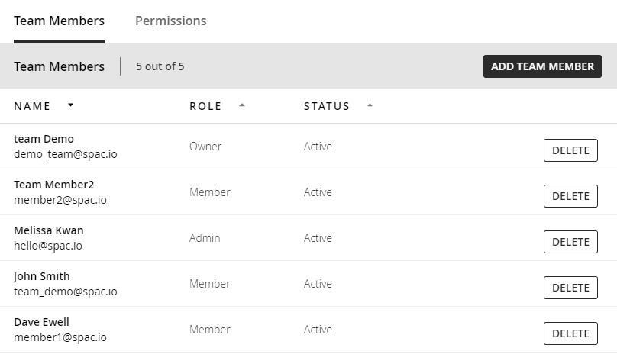Delete Melissa Kwan from the team
The image size is (617, 364).
(570, 242)
